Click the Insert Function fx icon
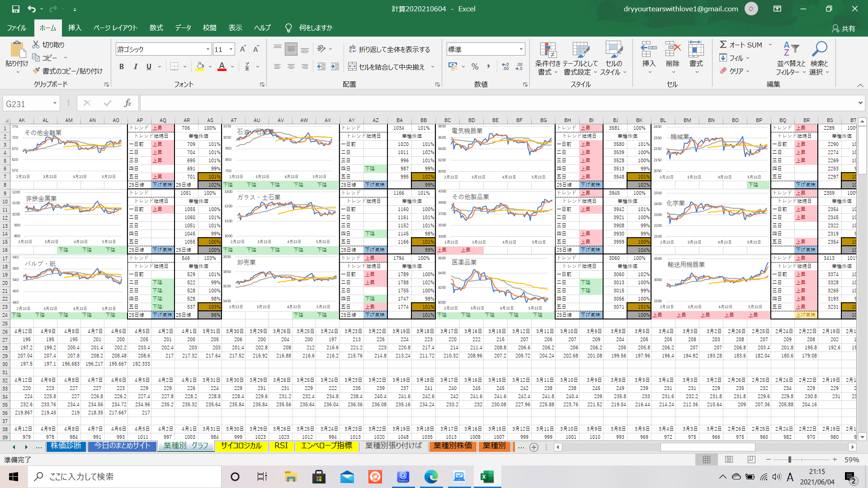Screen dimensions: 868x488 127,103
